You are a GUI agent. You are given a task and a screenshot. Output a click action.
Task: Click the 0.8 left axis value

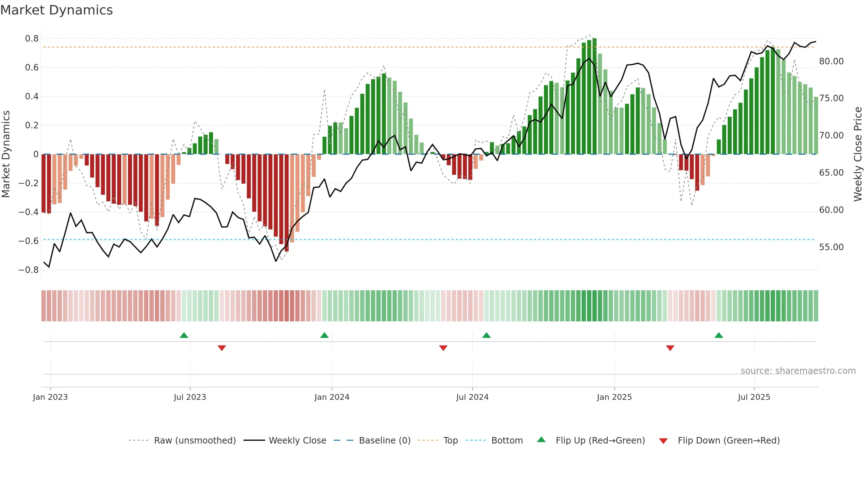[x=32, y=39]
